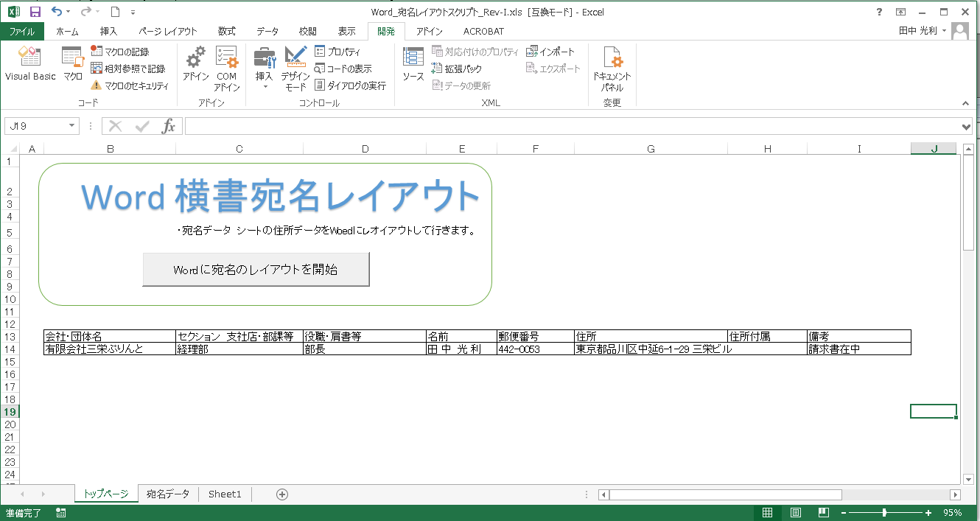Click macro recording icon in status bar

pos(60,513)
